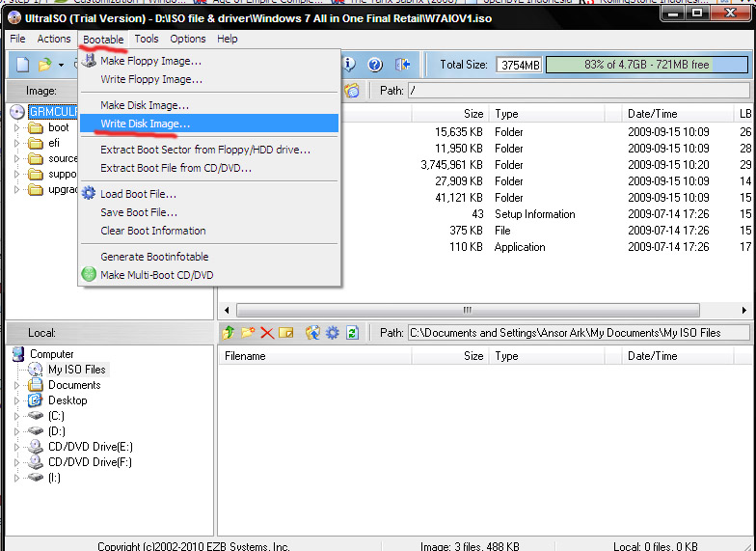Expand the Documents node in Local tree
This screenshot has height=551, width=756.
[x=17, y=385]
